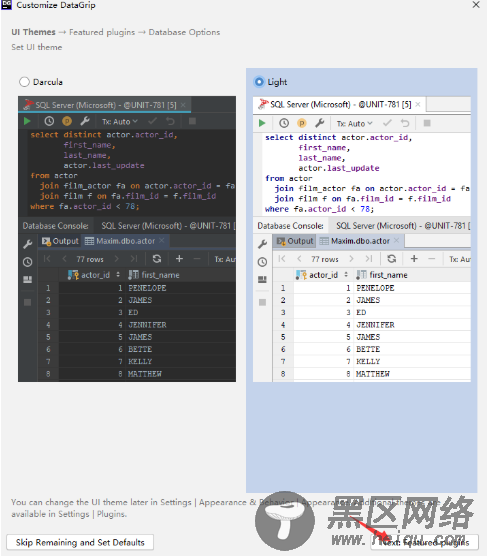Click commit checkmark icon in Light preview
This screenshot has height=556, width=487.
pyautogui.click(x=387, y=123)
